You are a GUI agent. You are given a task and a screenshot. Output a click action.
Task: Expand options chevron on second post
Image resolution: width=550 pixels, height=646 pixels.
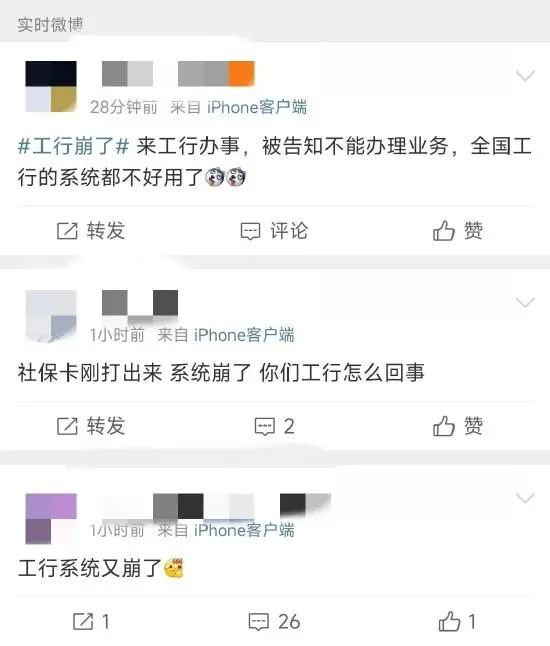click(x=525, y=302)
